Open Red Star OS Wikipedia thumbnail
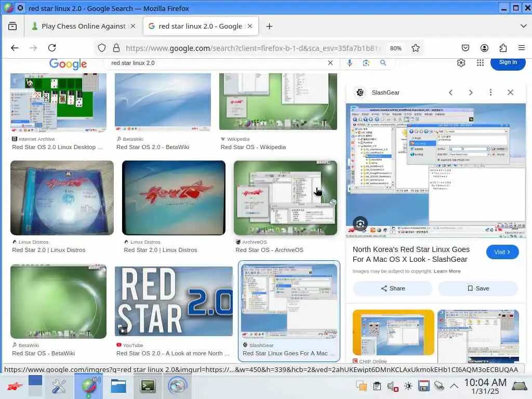The image size is (532, 399). point(278,102)
